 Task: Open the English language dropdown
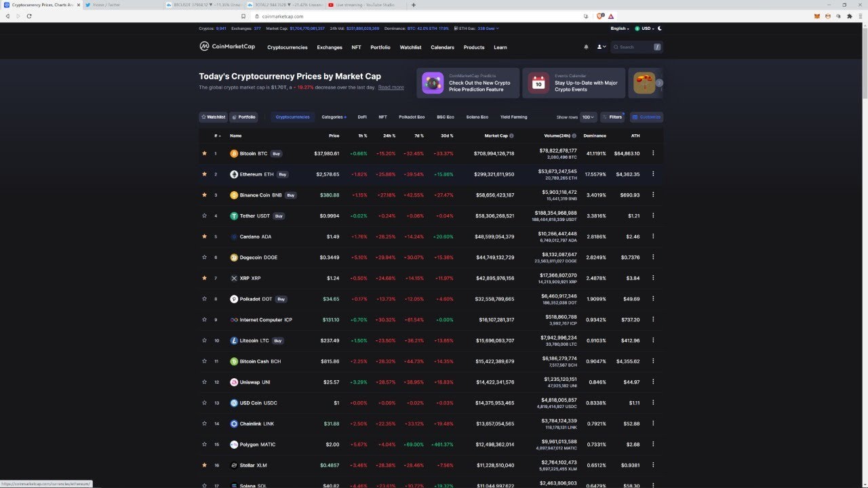pos(620,28)
